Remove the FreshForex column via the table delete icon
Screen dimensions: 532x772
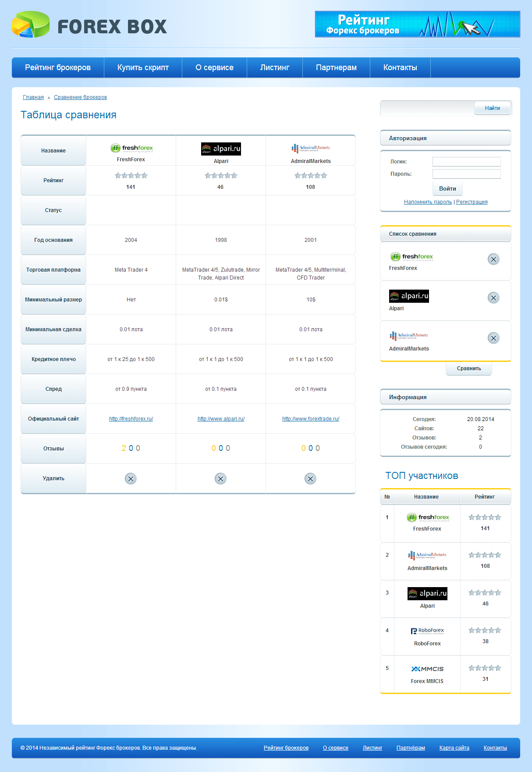click(x=131, y=478)
